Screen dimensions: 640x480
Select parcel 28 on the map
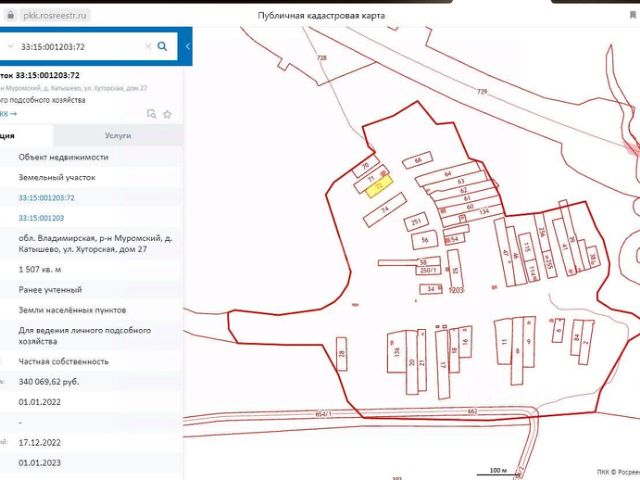click(x=342, y=354)
